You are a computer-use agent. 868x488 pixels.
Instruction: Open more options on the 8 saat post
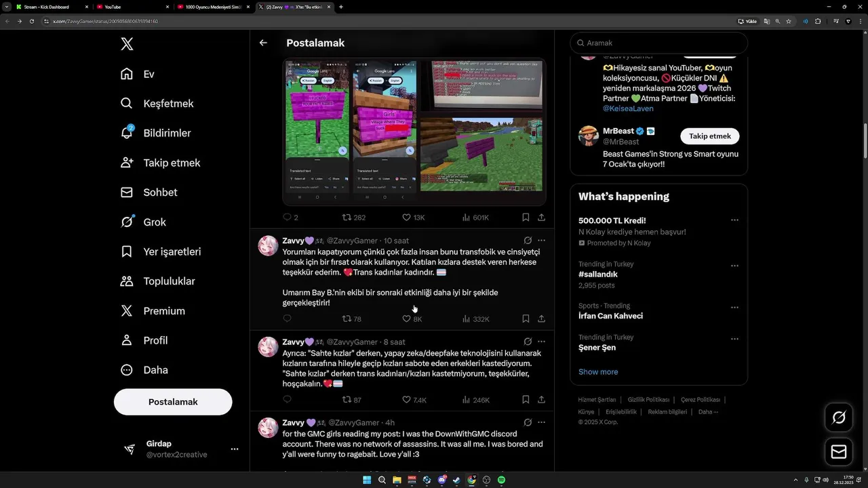click(x=541, y=342)
